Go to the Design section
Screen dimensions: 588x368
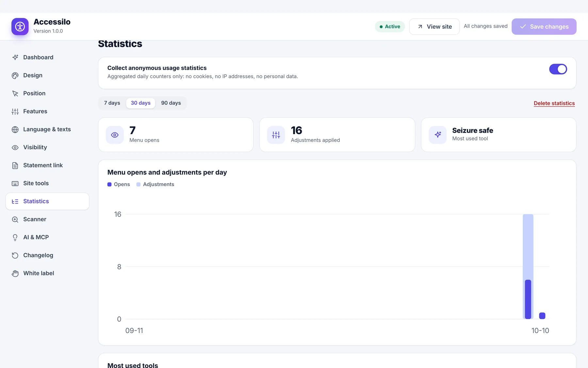click(47, 75)
